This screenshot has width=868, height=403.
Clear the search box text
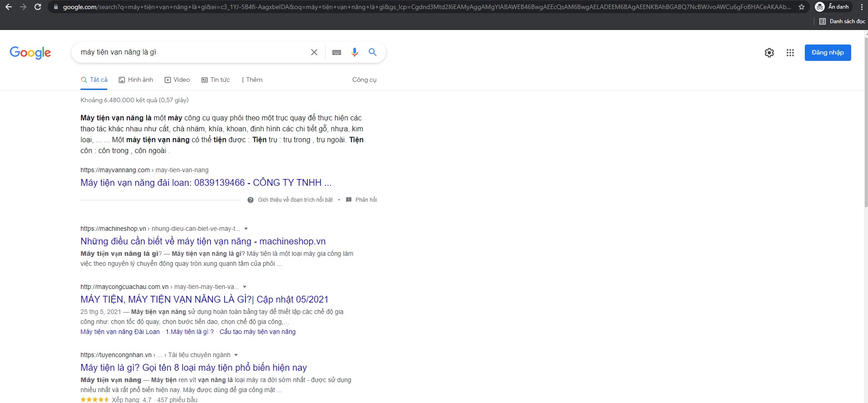coord(314,52)
